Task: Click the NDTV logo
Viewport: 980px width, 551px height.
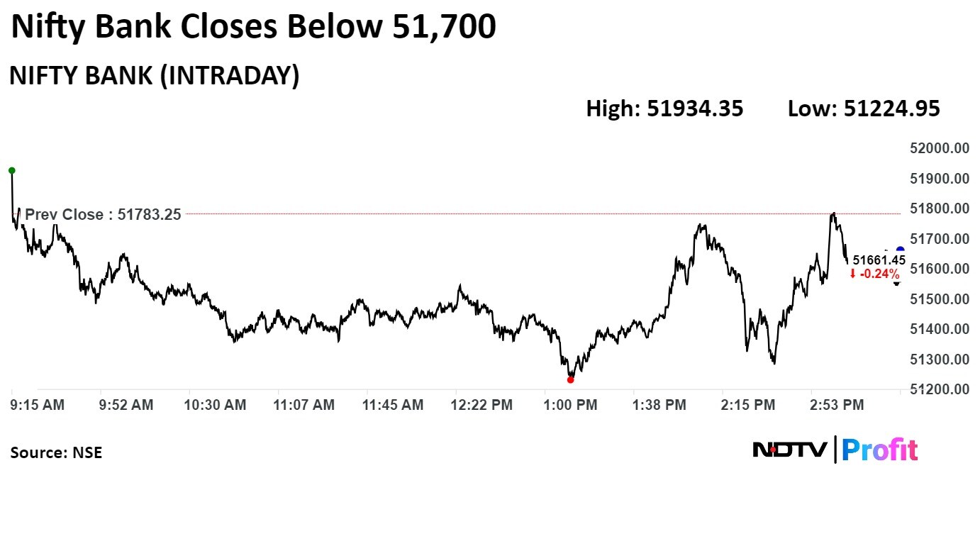Action: tap(789, 450)
